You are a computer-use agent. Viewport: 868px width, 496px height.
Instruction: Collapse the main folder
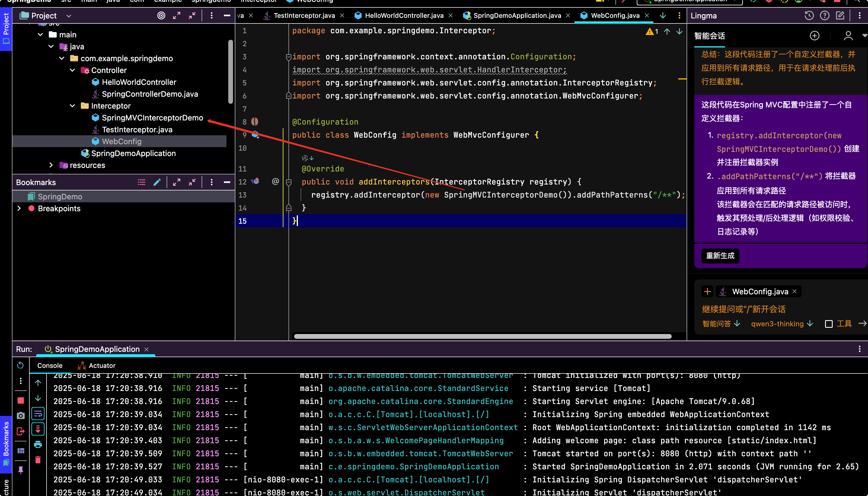pos(40,34)
